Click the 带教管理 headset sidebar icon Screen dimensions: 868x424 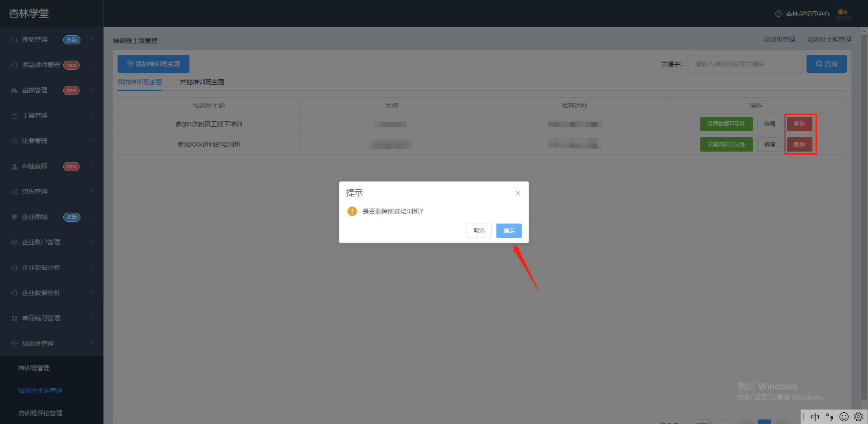[x=14, y=40]
